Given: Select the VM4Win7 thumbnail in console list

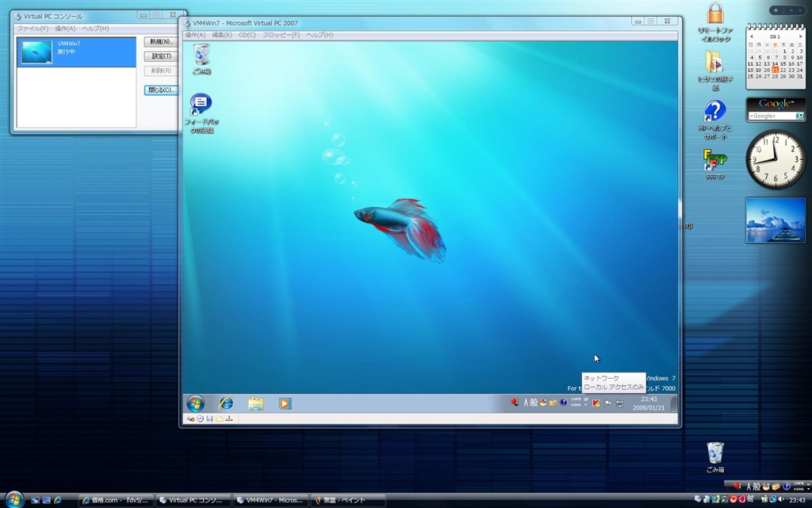Looking at the screenshot, I should pyautogui.click(x=36, y=52).
